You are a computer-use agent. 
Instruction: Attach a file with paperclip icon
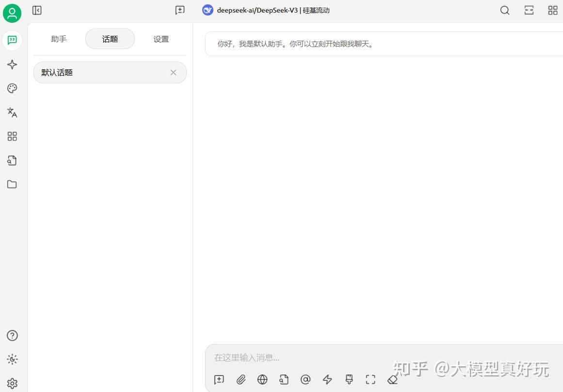pos(241,379)
